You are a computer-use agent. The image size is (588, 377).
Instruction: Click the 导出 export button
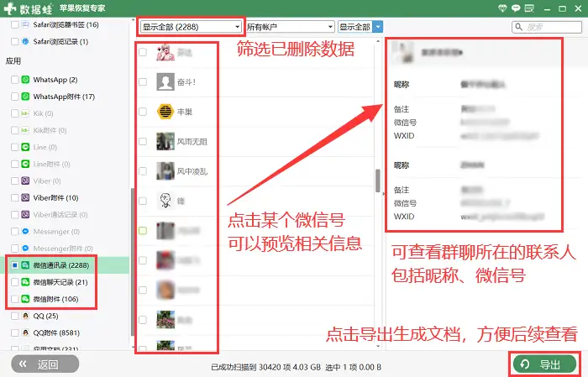544,364
